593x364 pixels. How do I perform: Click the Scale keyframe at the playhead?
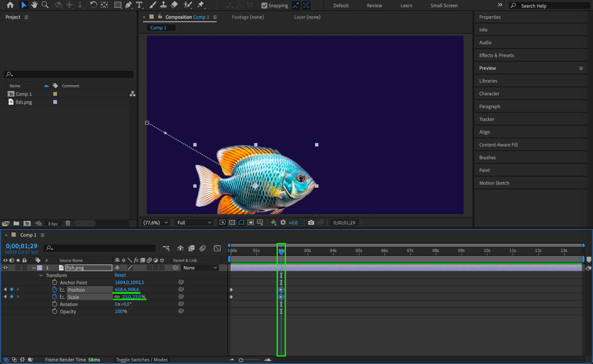[x=281, y=297]
